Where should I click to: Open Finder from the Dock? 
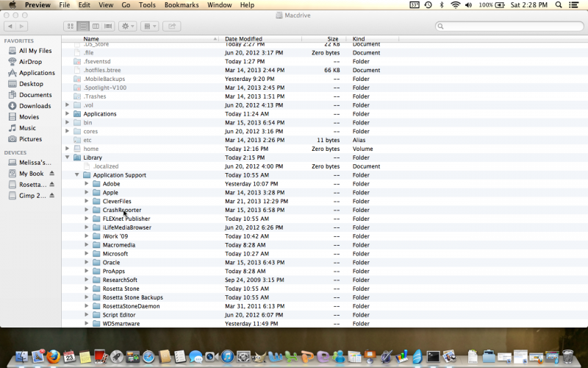pos(22,356)
